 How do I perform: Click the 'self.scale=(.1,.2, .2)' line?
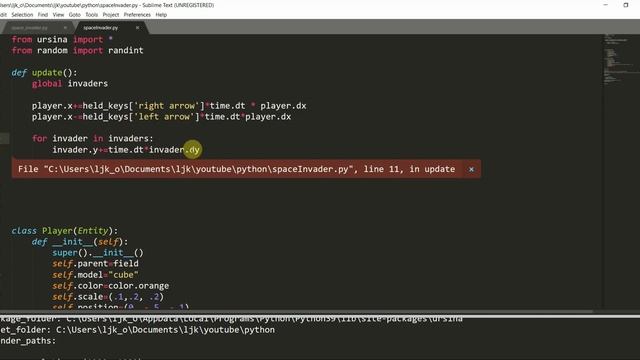coord(108,297)
